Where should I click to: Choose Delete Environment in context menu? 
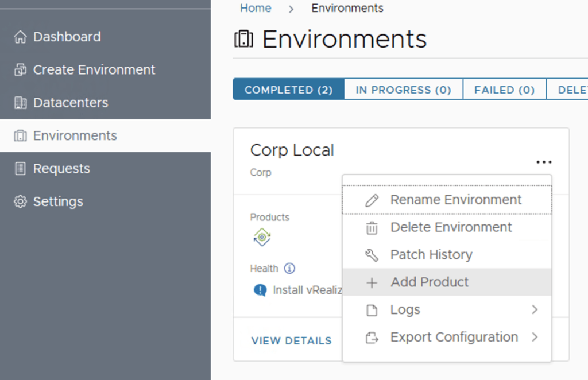tap(451, 227)
